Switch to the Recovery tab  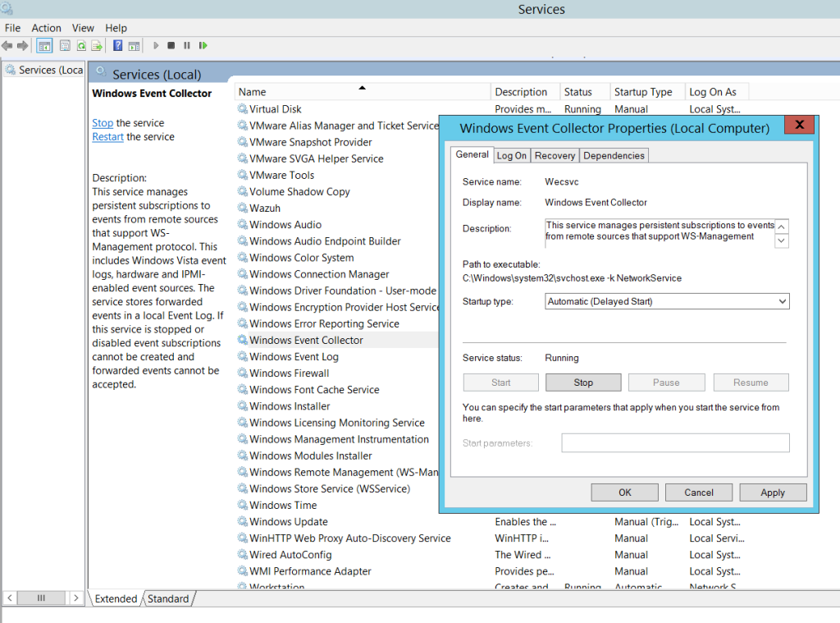tap(555, 155)
